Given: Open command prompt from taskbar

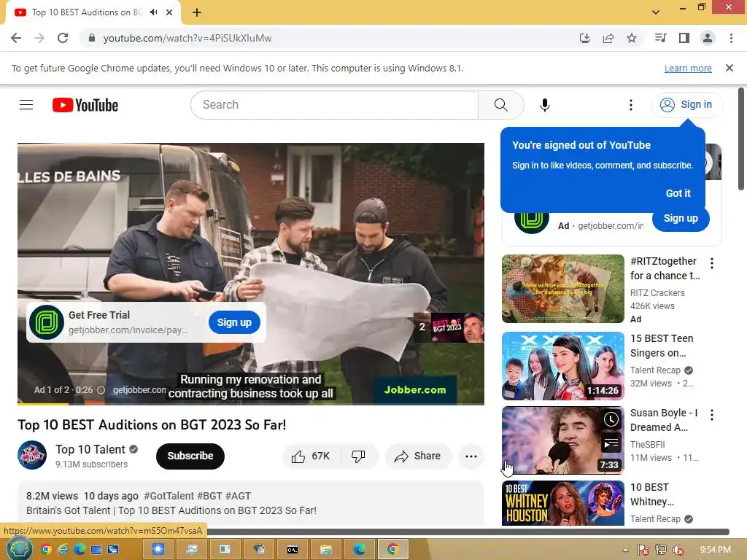Looking at the screenshot, I should click(x=292, y=550).
